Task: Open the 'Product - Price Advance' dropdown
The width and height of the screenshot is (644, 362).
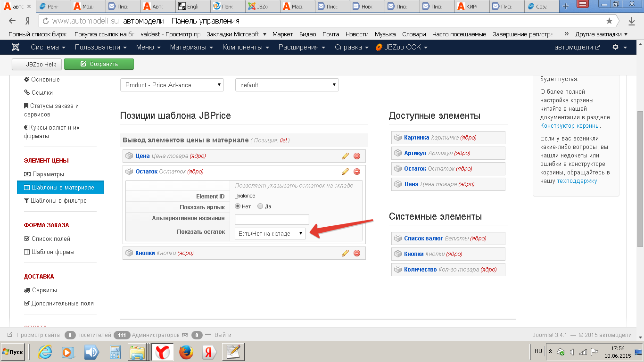Action: pos(172,85)
